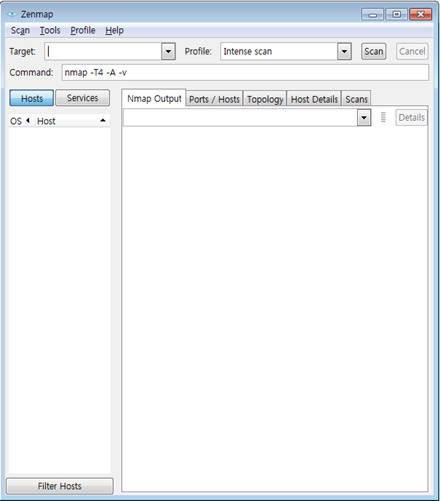This screenshot has width=440, height=501.
Task: Click the Host column ascending sort arrow
Action: (x=103, y=120)
